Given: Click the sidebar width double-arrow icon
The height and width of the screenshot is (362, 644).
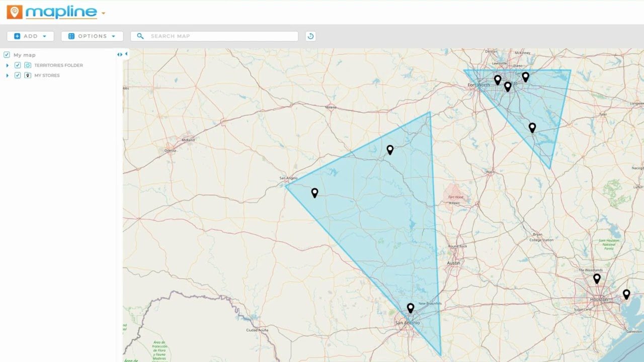Looking at the screenshot, I should coord(120,54).
